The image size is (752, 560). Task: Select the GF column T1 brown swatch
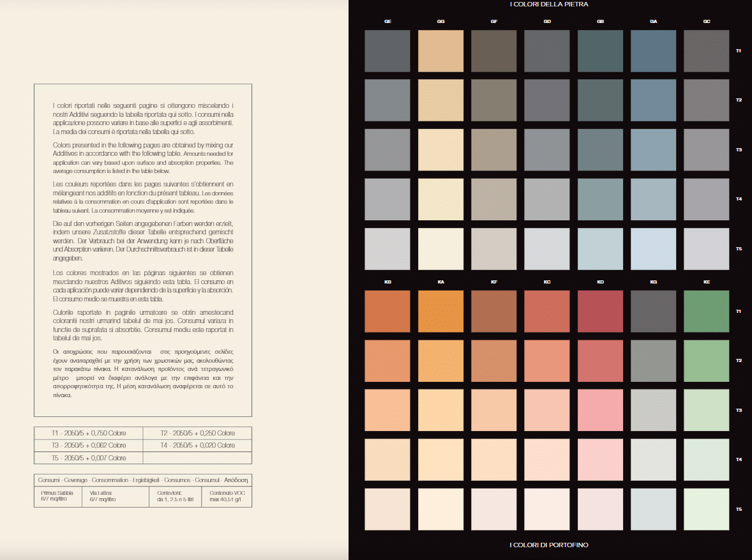[x=493, y=50]
